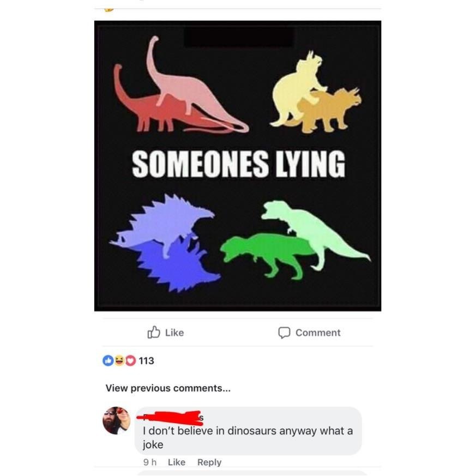
Task: Click the laughing Haha reaction icon
Action: click(119, 360)
